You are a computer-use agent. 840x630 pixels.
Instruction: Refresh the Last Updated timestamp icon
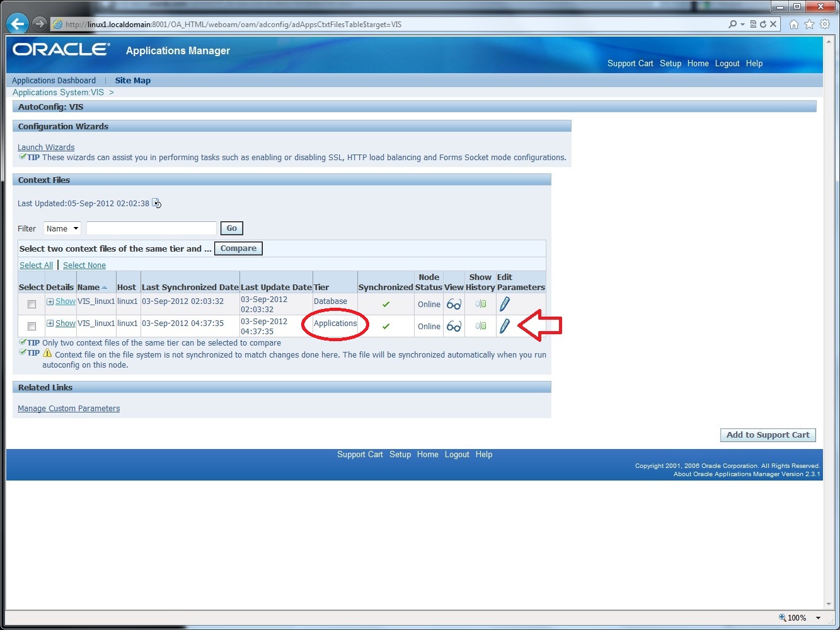pos(156,203)
